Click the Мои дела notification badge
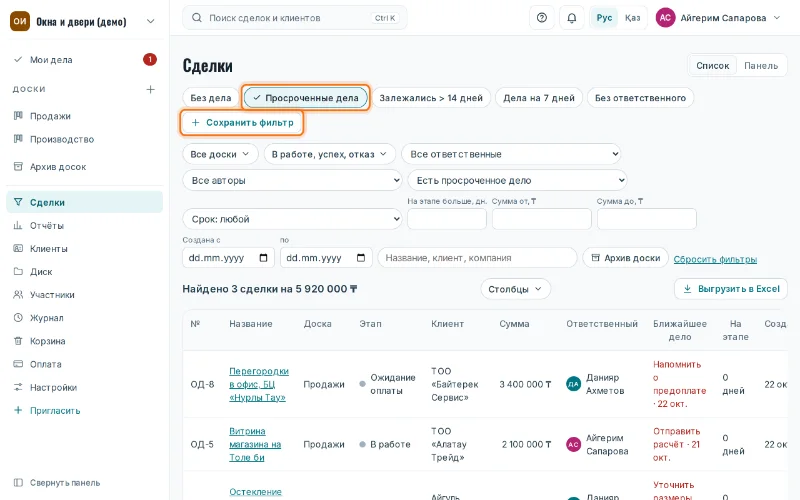The height and width of the screenshot is (500, 800). (149, 60)
